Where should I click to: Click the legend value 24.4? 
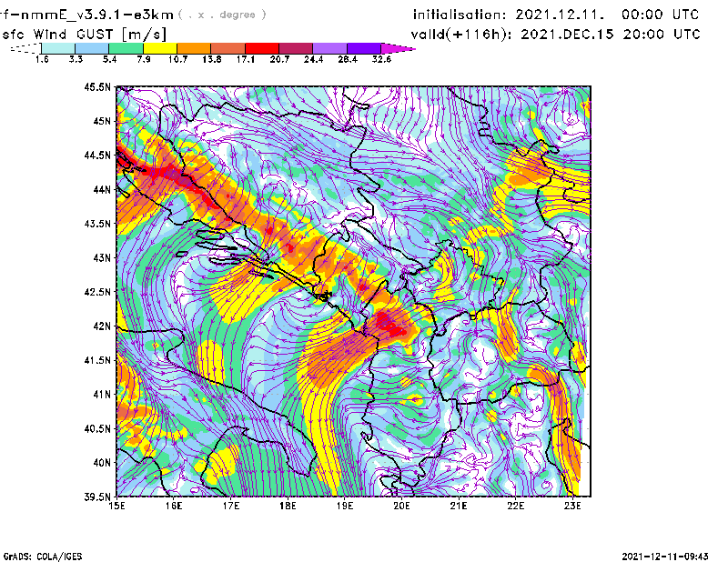pos(313,59)
